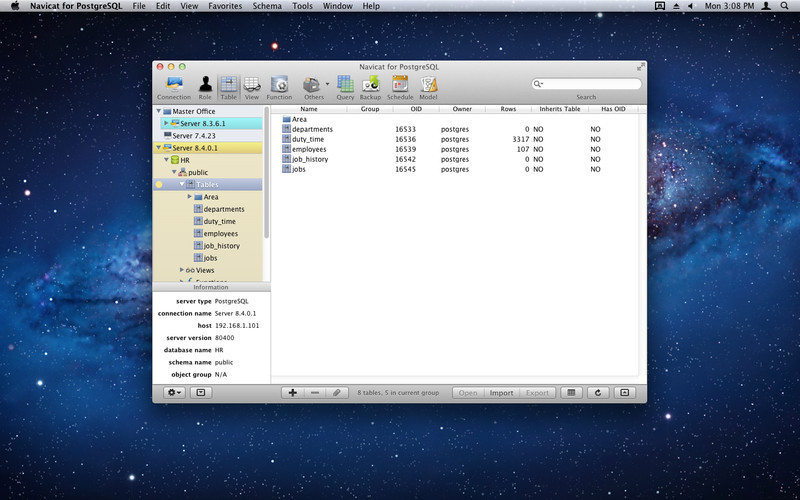Collapse the HR database node
Image resolution: width=800 pixels, height=500 pixels.
pos(166,160)
